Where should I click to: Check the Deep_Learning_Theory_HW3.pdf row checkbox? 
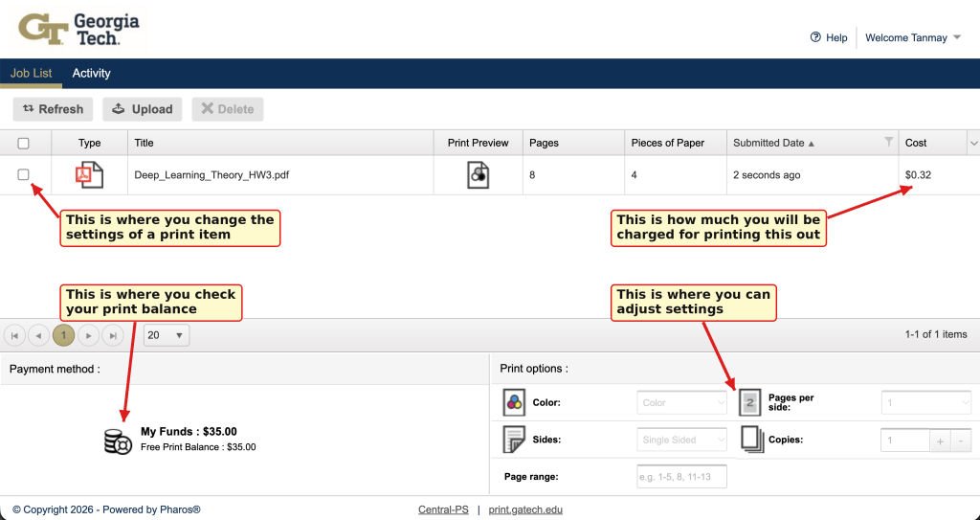pos(23,174)
